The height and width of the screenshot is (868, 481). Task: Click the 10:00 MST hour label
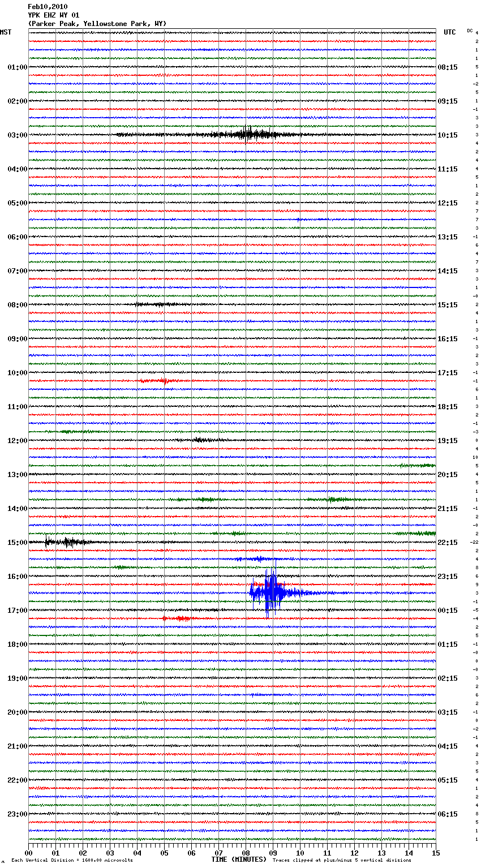(x=18, y=373)
